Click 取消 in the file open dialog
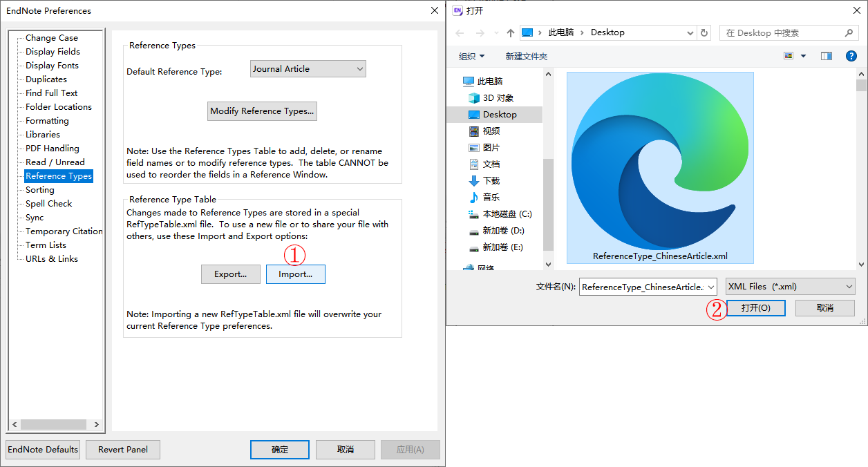The width and height of the screenshot is (868, 467). click(x=825, y=308)
